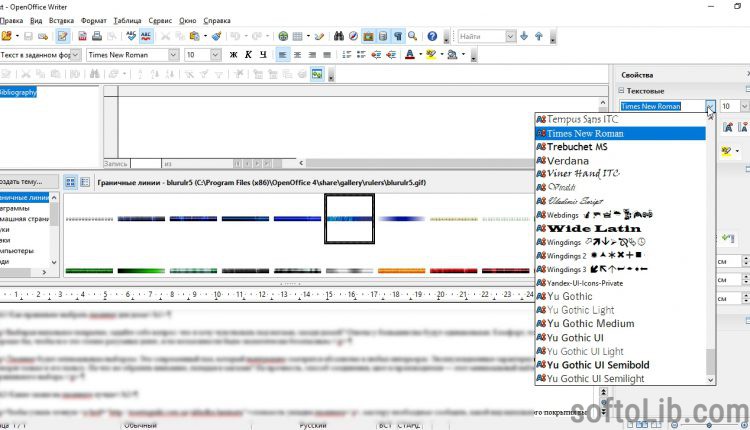
Task: Choose Yu Gothic Medium font
Action: pyautogui.click(x=620, y=324)
